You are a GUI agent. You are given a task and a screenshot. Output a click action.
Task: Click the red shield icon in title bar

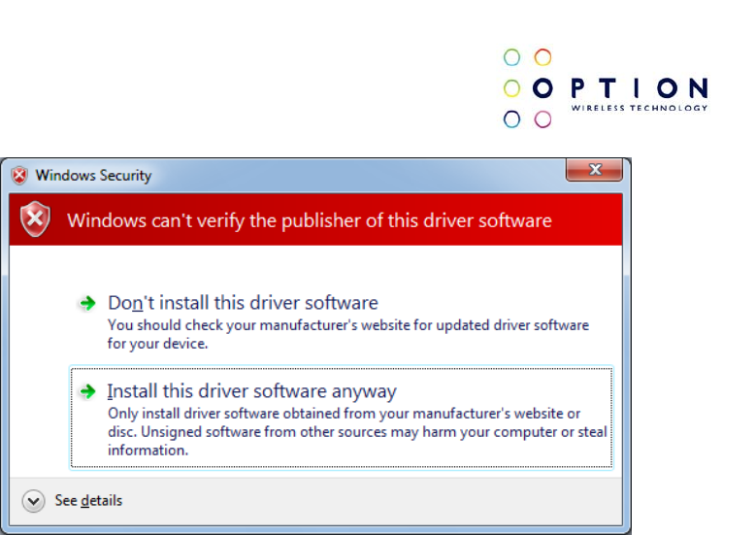[x=19, y=176]
